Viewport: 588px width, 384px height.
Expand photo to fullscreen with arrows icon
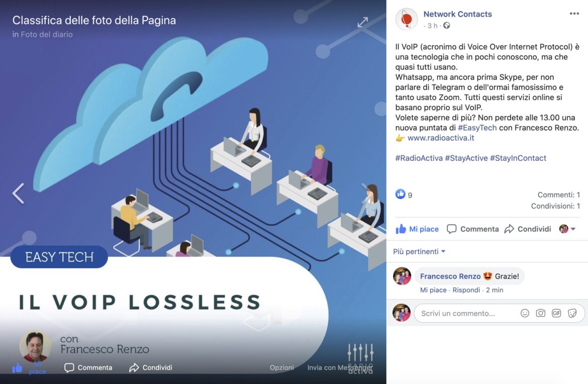[x=363, y=23]
